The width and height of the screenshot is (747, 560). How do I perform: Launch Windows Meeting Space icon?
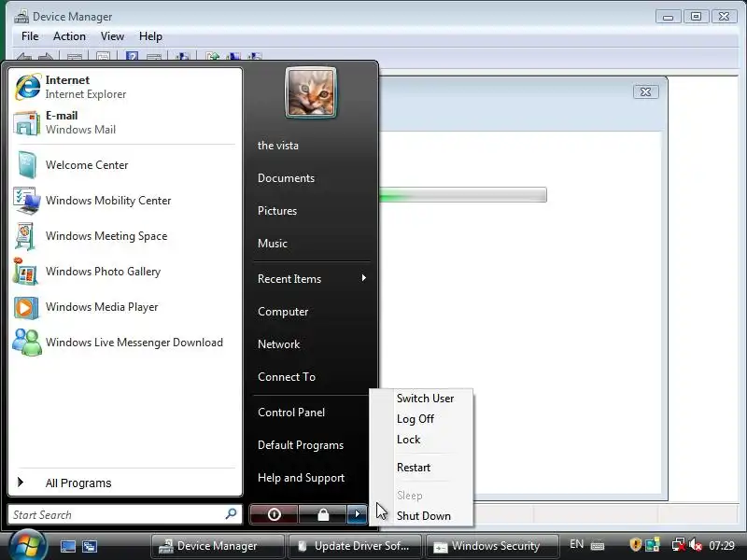coord(25,236)
